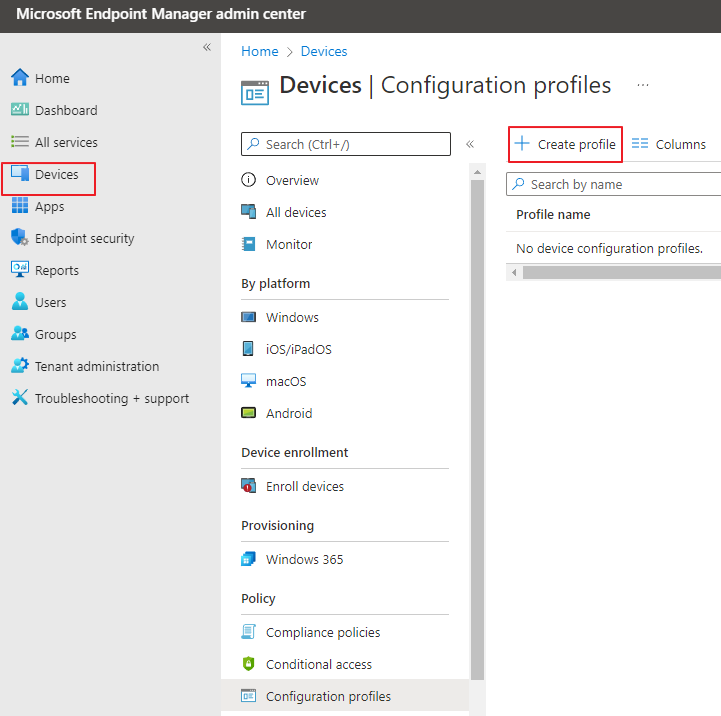The width and height of the screenshot is (721, 716).
Task: Click the macOS desktop icon
Action: click(x=249, y=381)
